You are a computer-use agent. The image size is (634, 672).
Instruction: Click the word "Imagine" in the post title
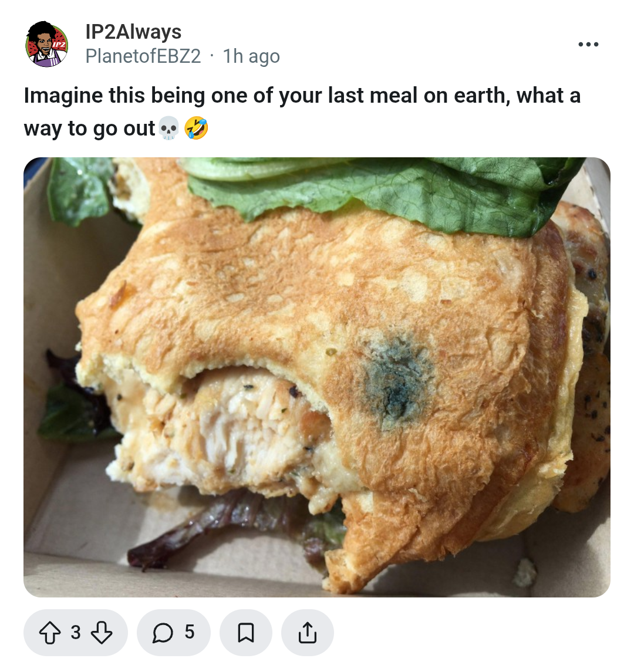point(63,95)
